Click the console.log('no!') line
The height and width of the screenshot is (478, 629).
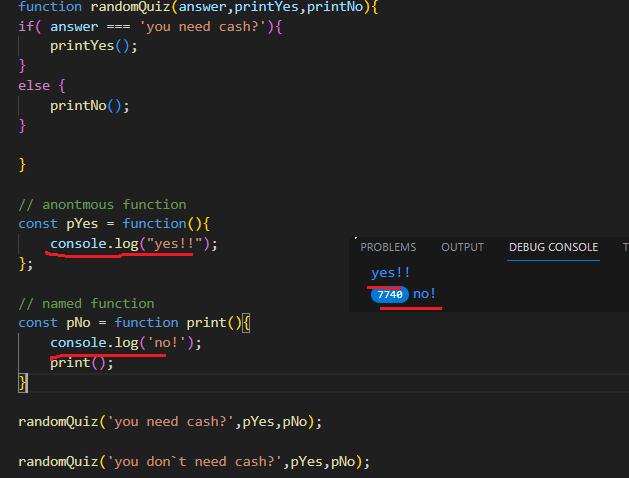coord(126,343)
